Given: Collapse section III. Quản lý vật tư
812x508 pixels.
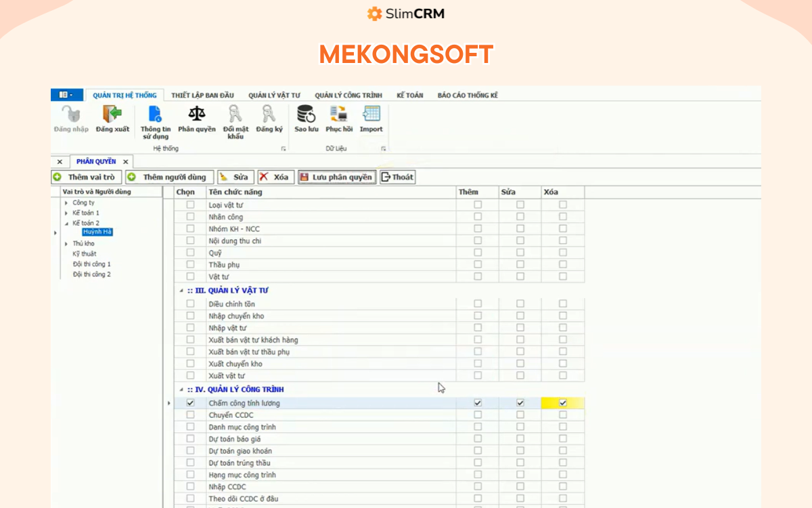Looking at the screenshot, I should click(181, 291).
